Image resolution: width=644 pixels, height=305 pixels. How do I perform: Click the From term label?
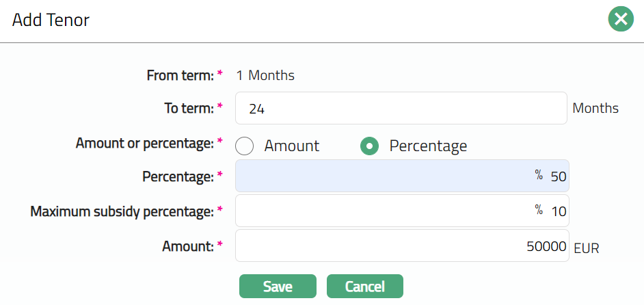coord(180,75)
